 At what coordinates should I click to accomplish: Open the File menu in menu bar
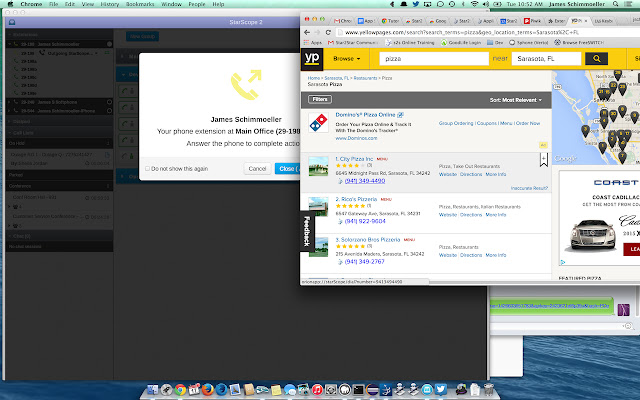[x=53, y=4]
